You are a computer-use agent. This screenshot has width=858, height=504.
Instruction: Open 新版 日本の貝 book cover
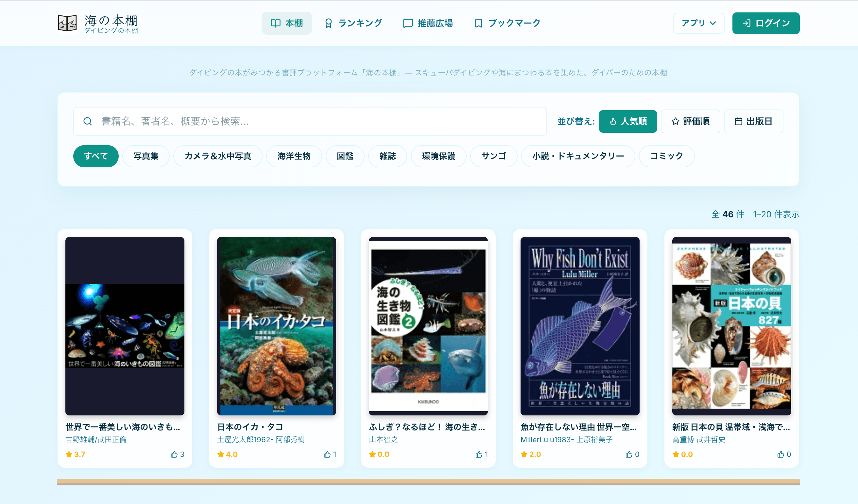click(731, 326)
